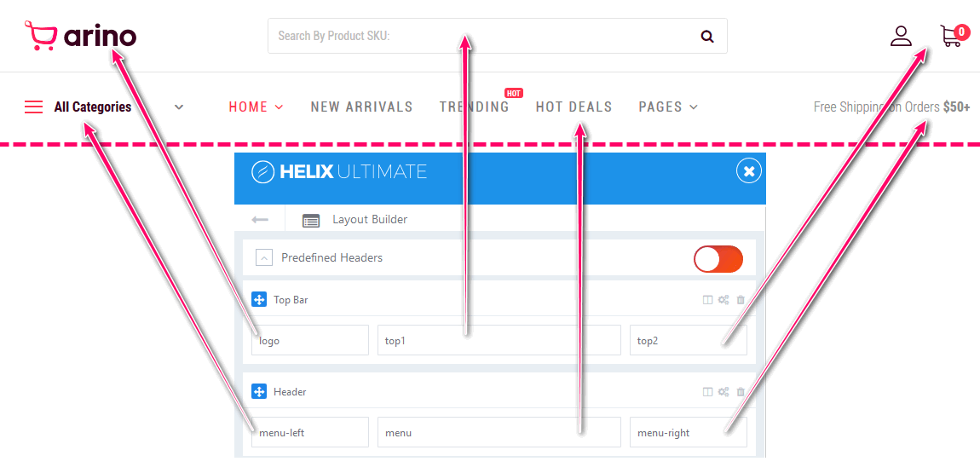Click the arino logo link
The image size is (980, 473).
(x=81, y=36)
